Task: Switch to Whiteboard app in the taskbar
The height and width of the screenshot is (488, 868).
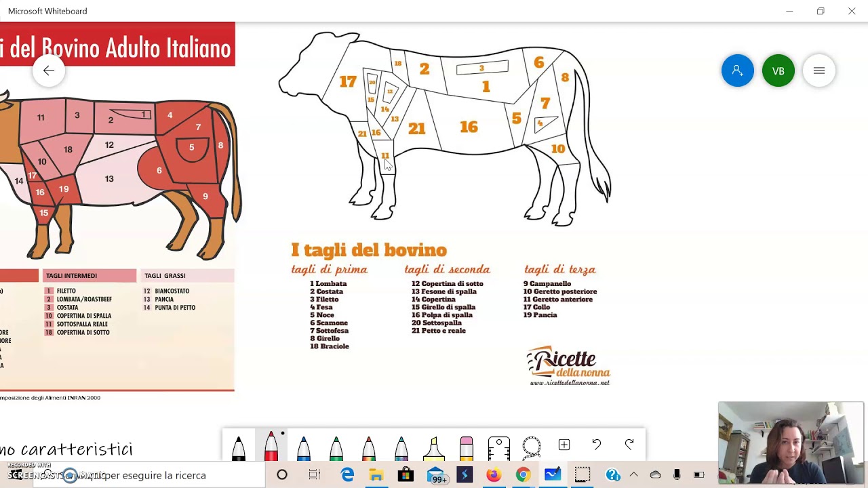Action: tap(553, 475)
